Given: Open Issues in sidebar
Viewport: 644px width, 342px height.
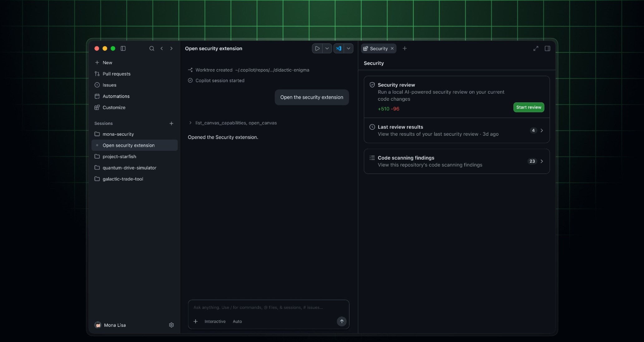Looking at the screenshot, I should click(x=134, y=85).
